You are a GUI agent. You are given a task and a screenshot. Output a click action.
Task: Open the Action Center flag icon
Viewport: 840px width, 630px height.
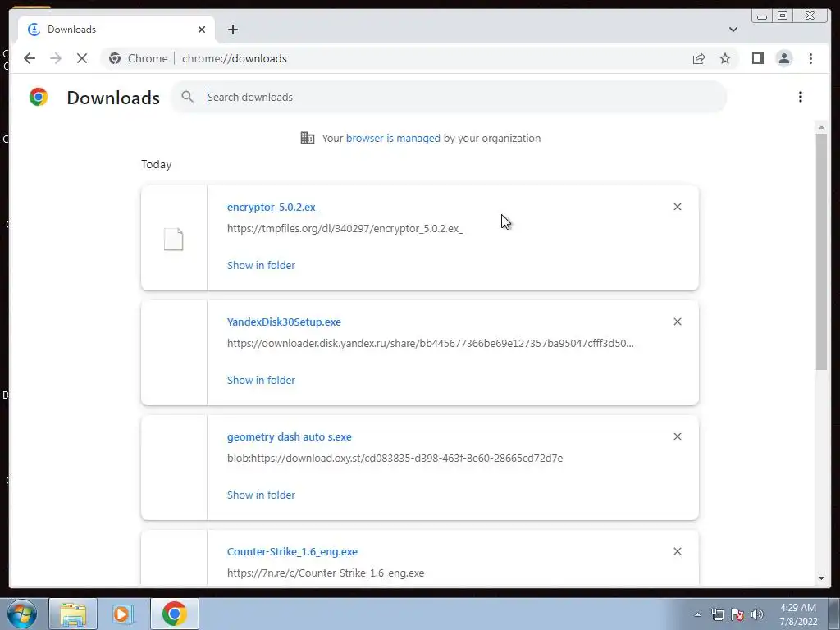click(737, 614)
